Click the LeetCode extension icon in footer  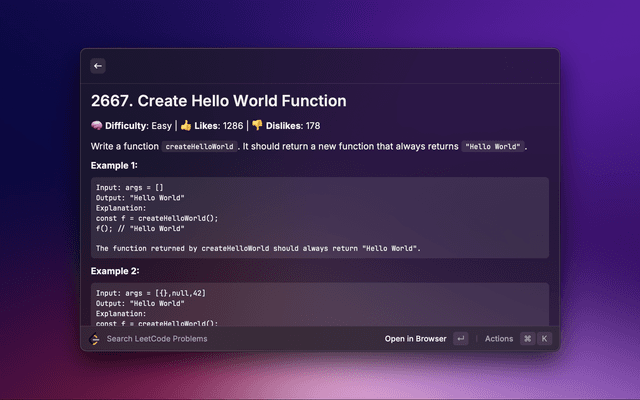pos(95,339)
